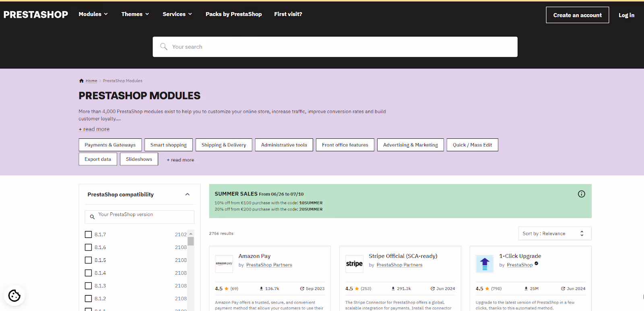Select the Smart shopping category

point(169,145)
